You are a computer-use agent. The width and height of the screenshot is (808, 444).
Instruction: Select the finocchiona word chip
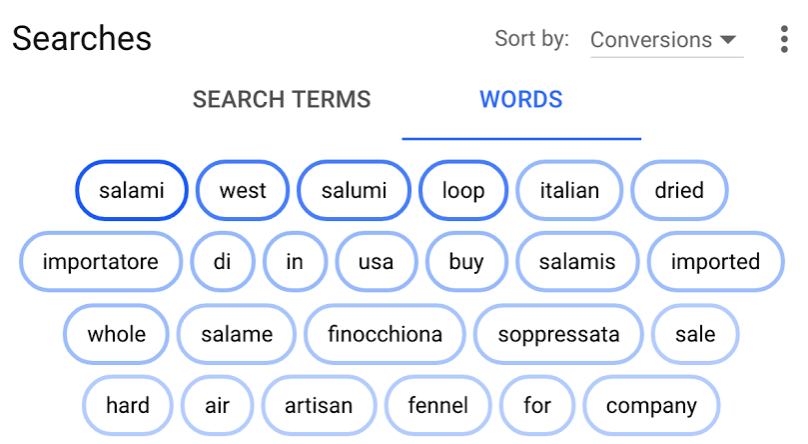point(385,334)
